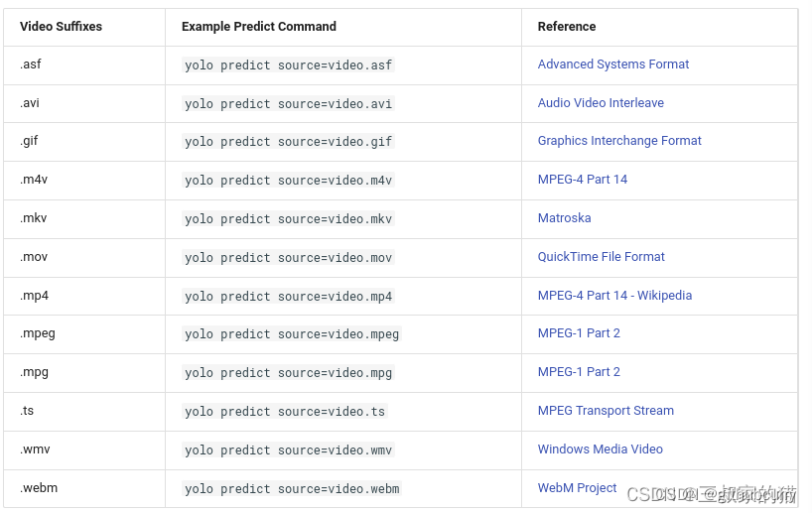Click the Audio Video Interleave reference
The width and height of the screenshot is (812, 513).
[x=601, y=103]
